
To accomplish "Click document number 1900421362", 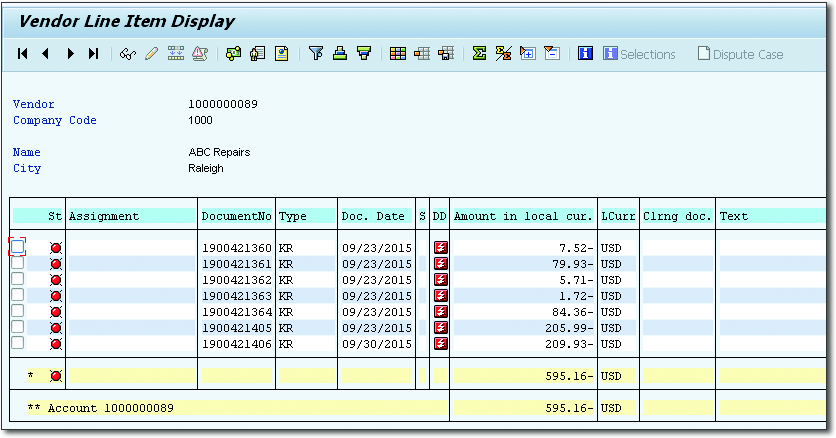I will (237, 280).
